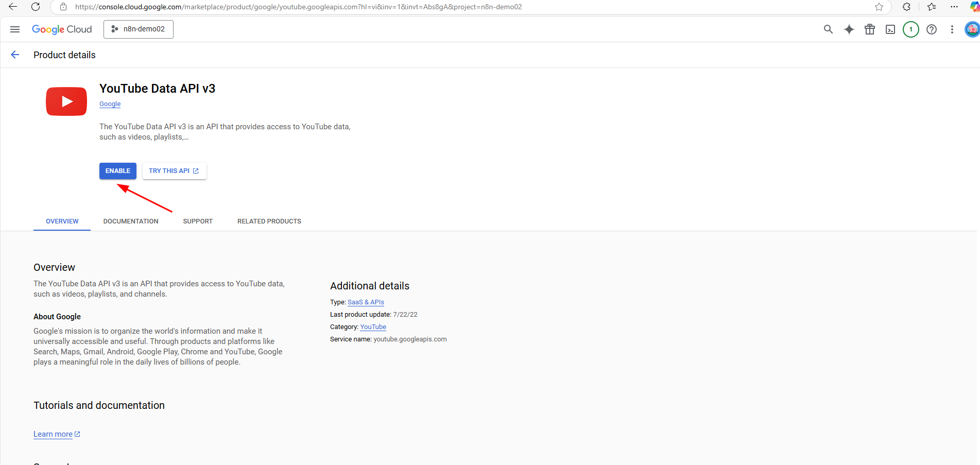Screen dimensions: 980x465
Task: Open the console search magnifier
Action: point(828,29)
